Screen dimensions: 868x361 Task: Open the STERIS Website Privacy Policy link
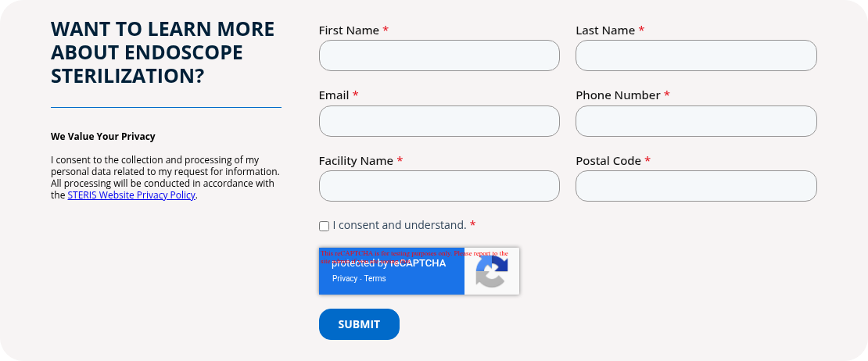pyautogui.click(x=131, y=195)
